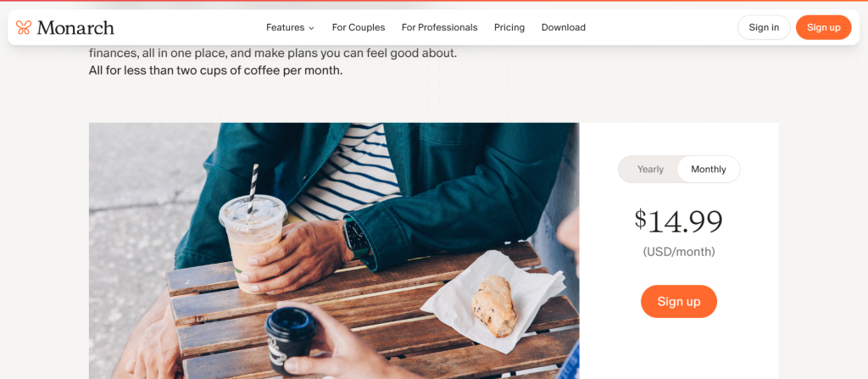Image resolution: width=868 pixels, height=379 pixels.
Task: Open the Download page link
Action: tap(564, 27)
